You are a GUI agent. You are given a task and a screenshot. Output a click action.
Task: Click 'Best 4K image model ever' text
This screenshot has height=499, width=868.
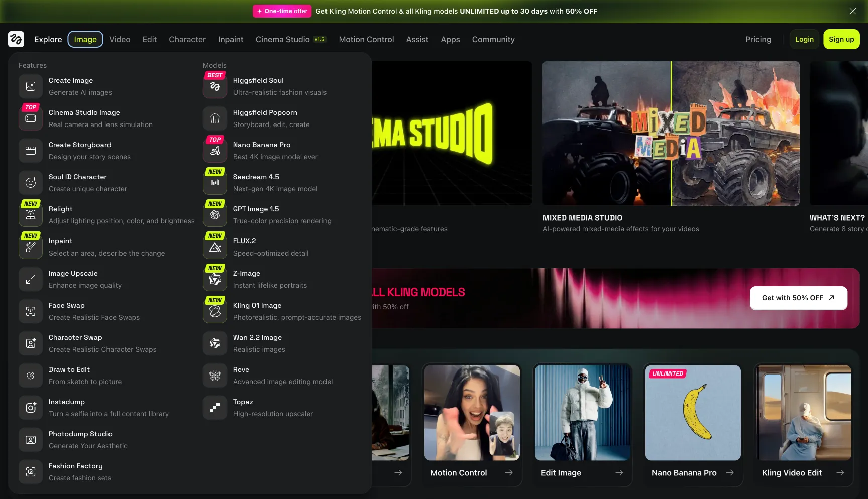click(275, 157)
